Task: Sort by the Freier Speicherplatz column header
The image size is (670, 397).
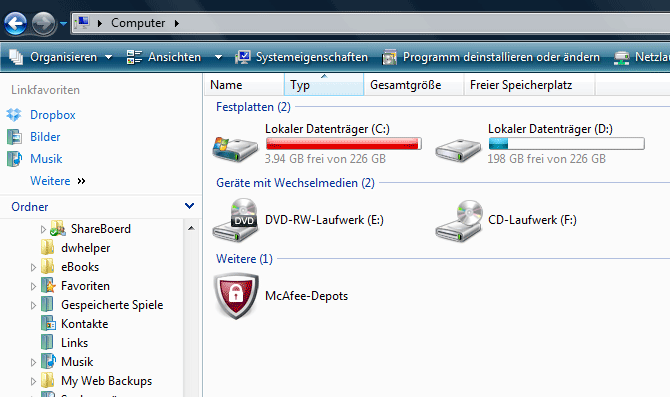Action: pos(529,85)
